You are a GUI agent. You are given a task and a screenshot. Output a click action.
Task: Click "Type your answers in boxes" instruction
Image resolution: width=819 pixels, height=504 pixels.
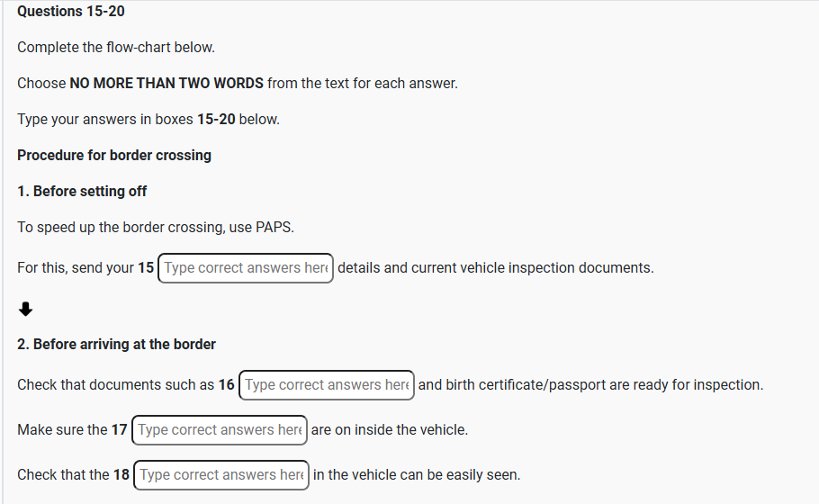tap(148, 119)
